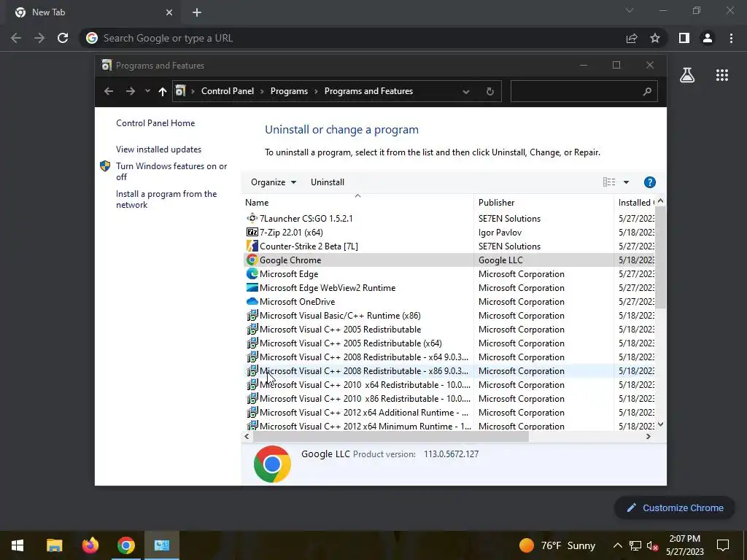Open Windows Start menu
This screenshot has width=747, height=560.
pyautogui.click(x=18, y=545)
